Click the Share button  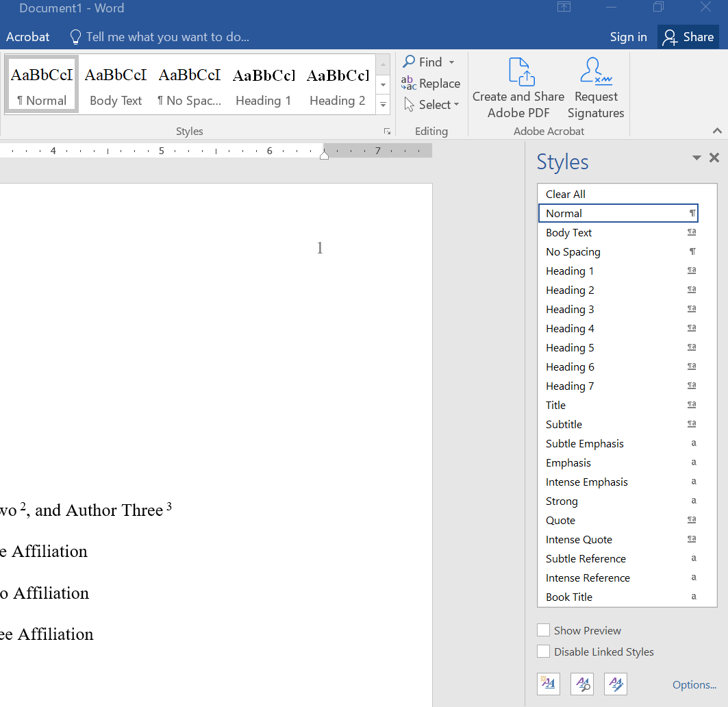click(688, 37)
